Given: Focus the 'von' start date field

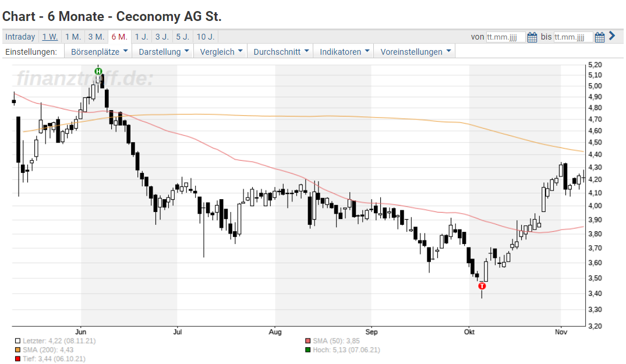Looking at the screenshot, I should pos(505,37).
